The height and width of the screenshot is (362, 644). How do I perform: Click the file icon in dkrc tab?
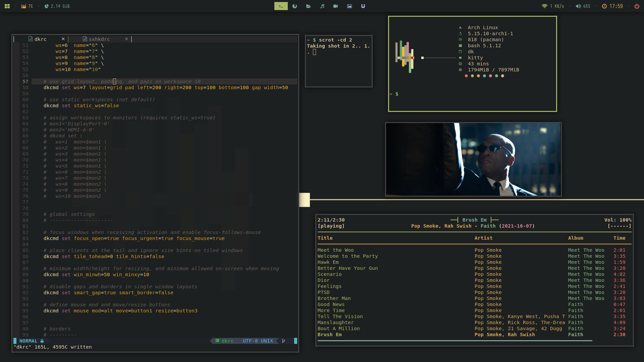[x=31, y=39]
